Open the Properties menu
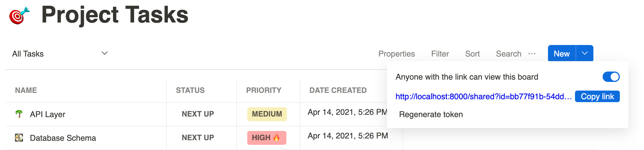 (x=396, y=54)
